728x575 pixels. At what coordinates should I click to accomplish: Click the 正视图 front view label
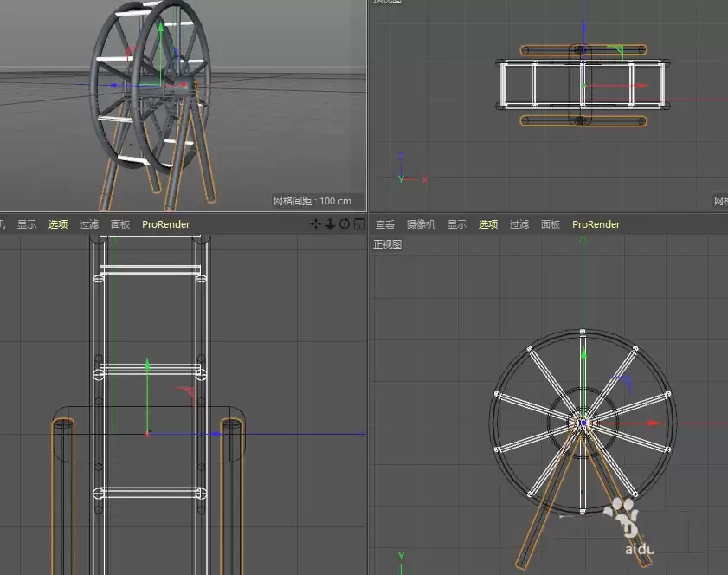(x=387, y=243)
